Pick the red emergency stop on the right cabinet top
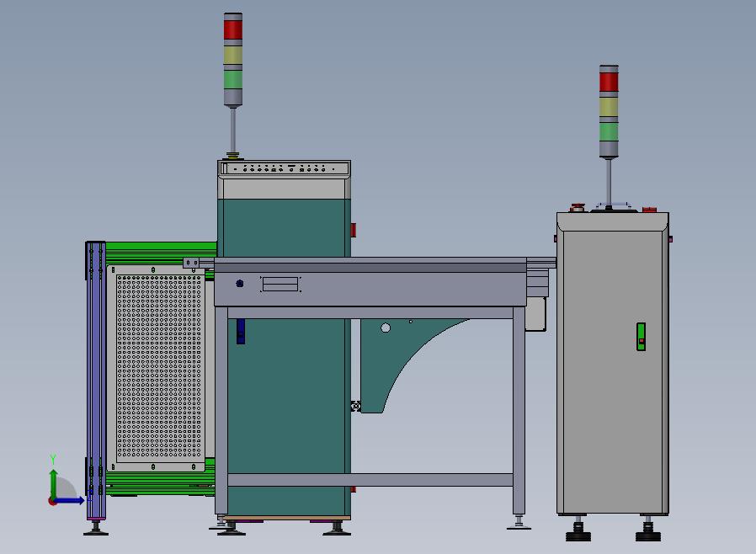 pyautogui.click(x=577, y=208)
